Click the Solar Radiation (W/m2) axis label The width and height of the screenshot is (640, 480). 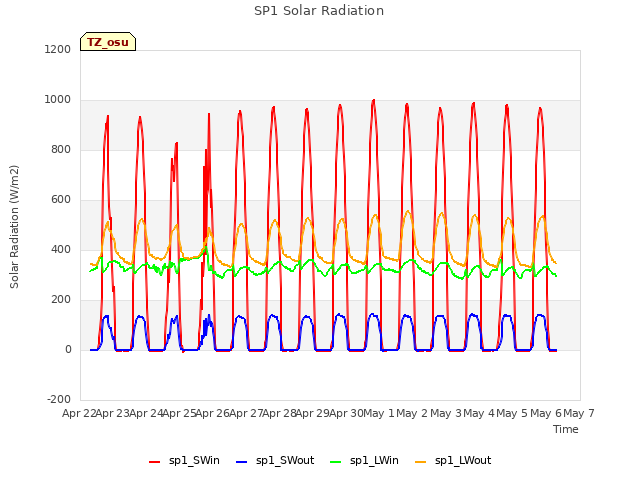14,227
